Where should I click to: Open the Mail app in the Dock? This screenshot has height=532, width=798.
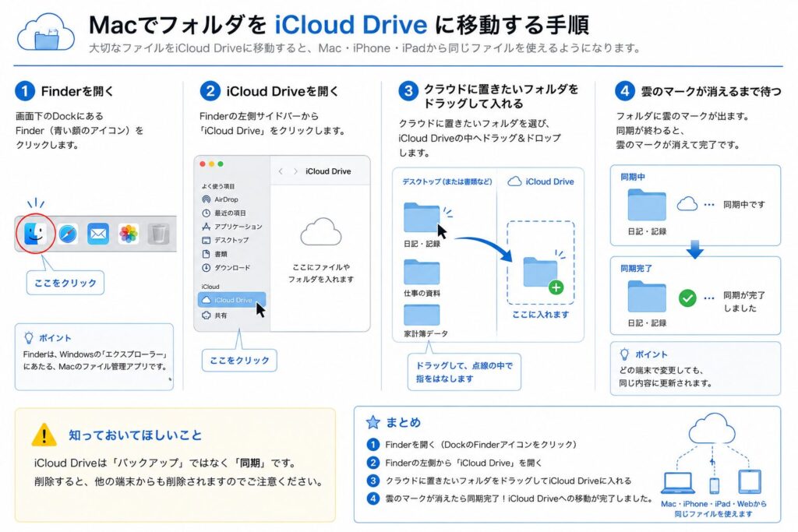[97, 234]
